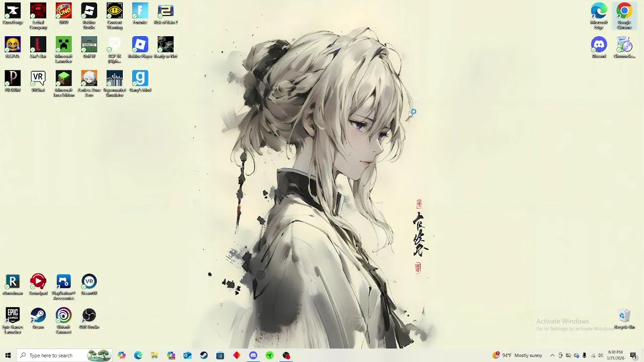
Task: Select the Microsoft Edge desktop icon
Action: click(599, 16)
